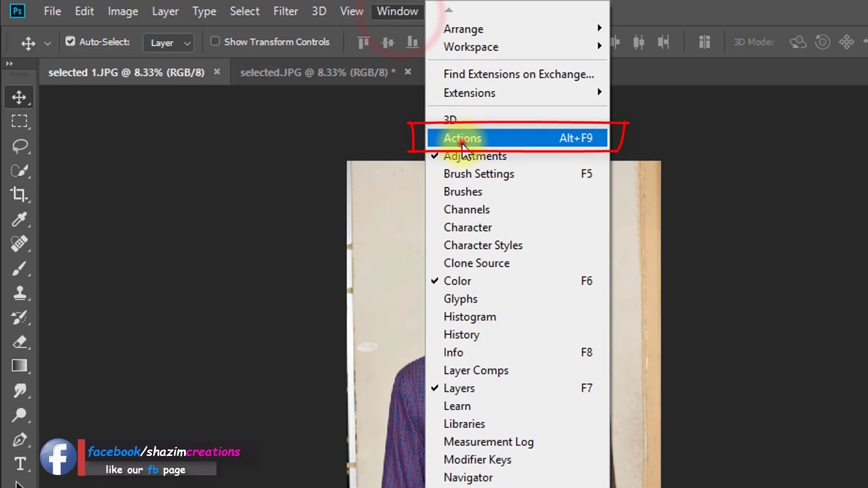This screenshot has height=488, width=868.
Task: Click the align top edges icon
Action: point(363,42)
